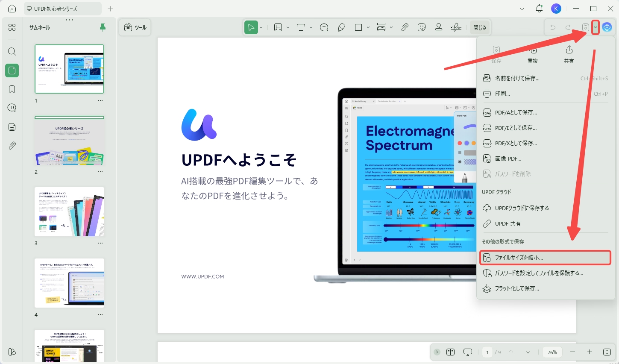Open the search panel in left sidebar
The image size is (619, 364).
[12, 52]
